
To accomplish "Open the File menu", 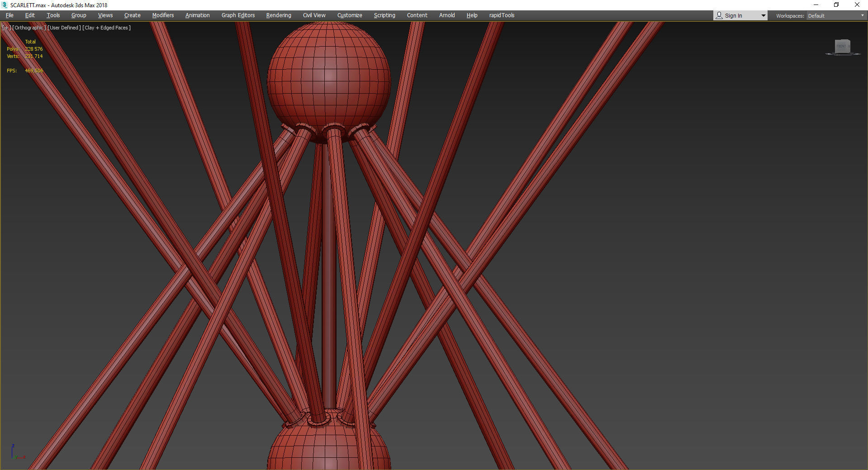I will pyautogui.click(x=9, y=15).
